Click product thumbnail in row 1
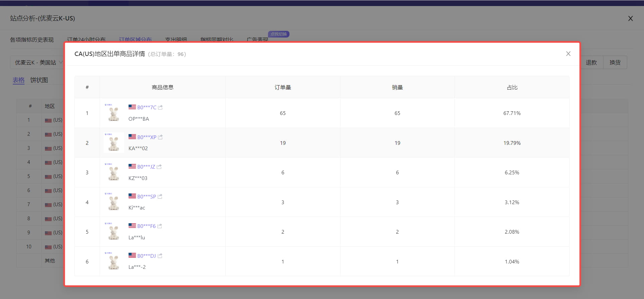 (114, 113)
